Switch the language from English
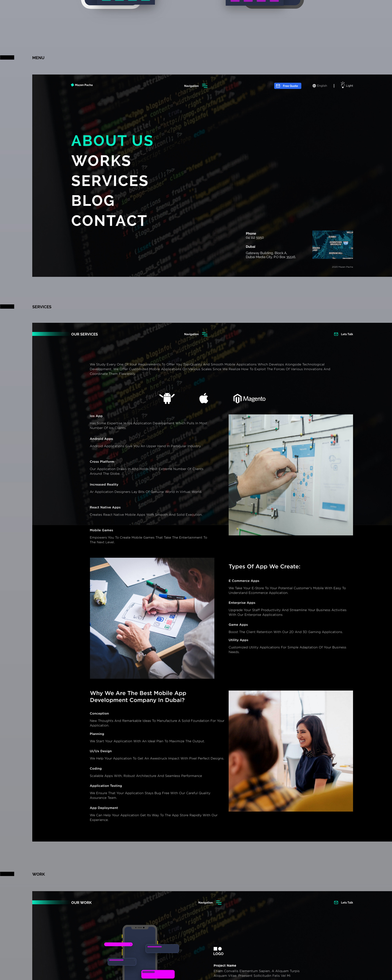392x980 pixels. tap(321, 86)
